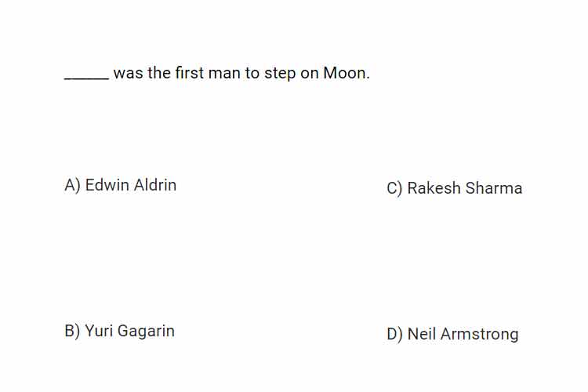The image size is (588, 392).
Task: Click the name "Rakesh" in option C
Action: pos(434,188)
